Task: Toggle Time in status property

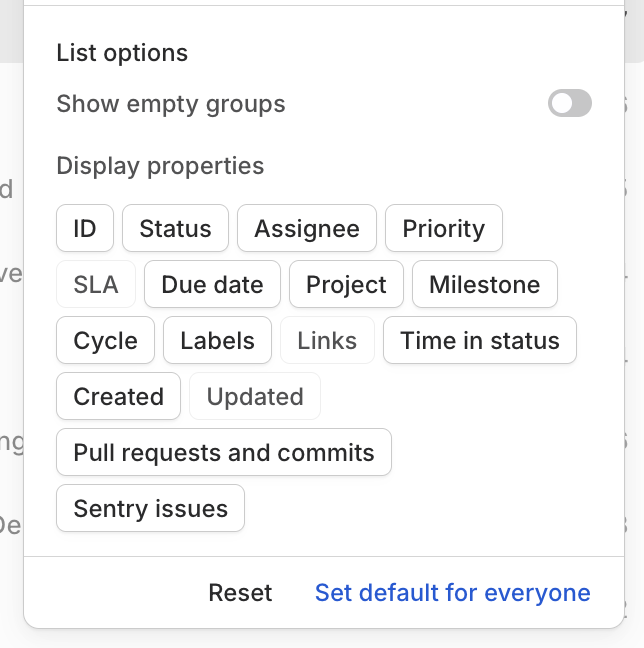Action: (x=480, y=341)
